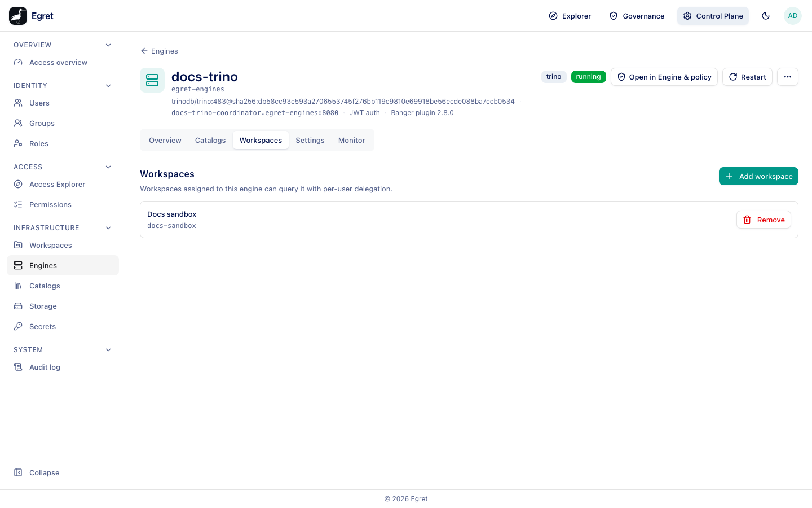Click the JWT auth text
Screen dimensions: 812x508
365,113
